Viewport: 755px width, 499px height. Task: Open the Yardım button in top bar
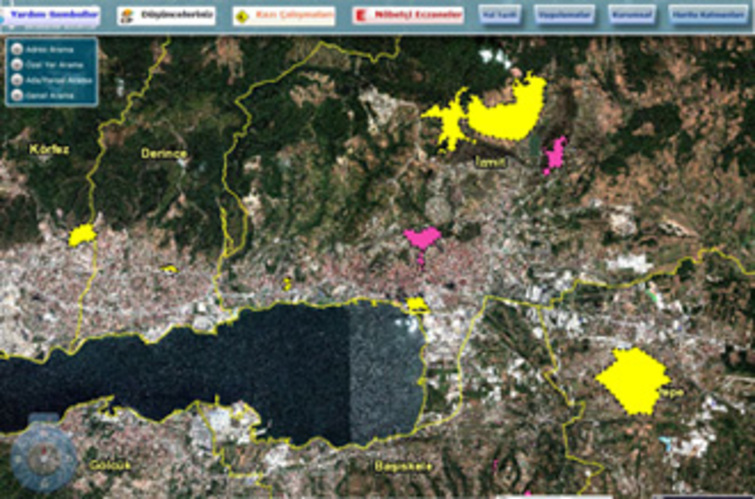tap(50, 15)
